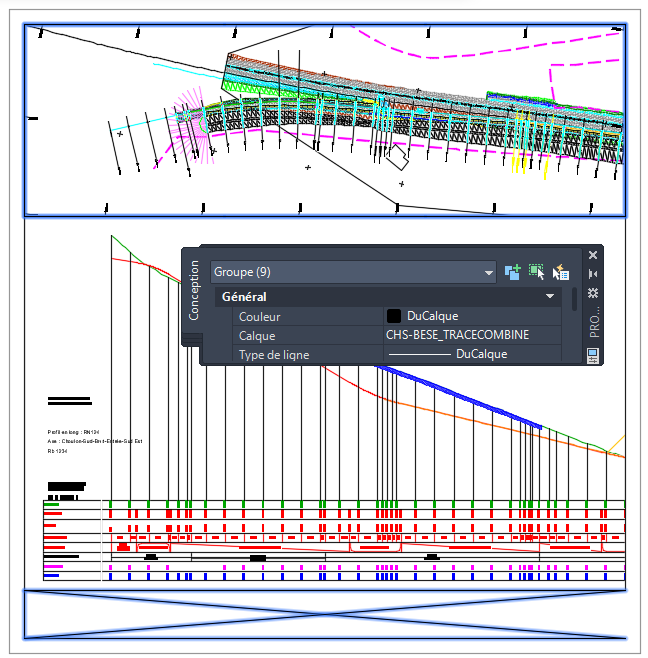Click the black Couleur swatch DuCalque
Screen dimensions: 648x658
(394, 316)
